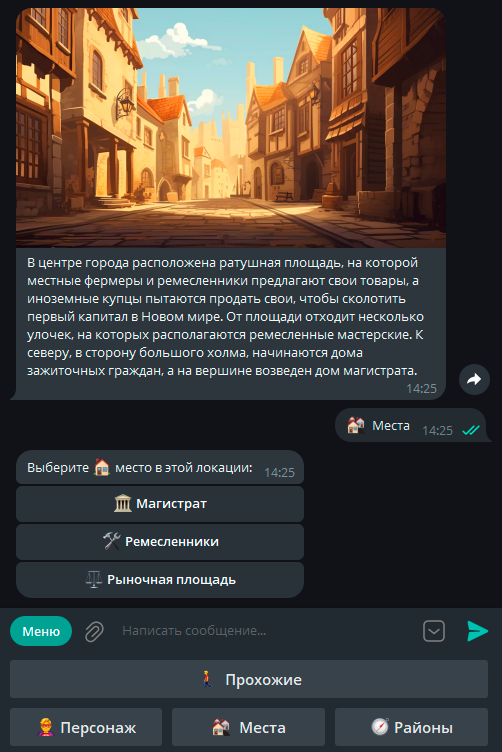Choose the Ремесленники location button
Screen dimensions: 502x752
[x=160, y=541]
